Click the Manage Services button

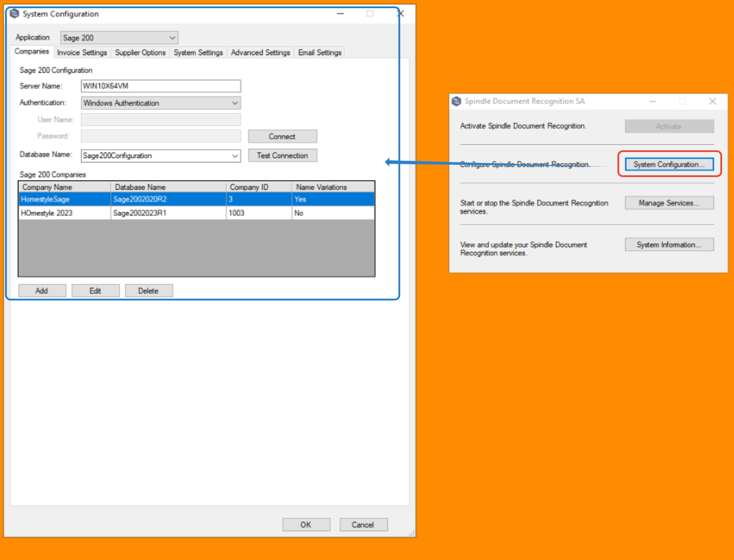(x=669, y=203)
